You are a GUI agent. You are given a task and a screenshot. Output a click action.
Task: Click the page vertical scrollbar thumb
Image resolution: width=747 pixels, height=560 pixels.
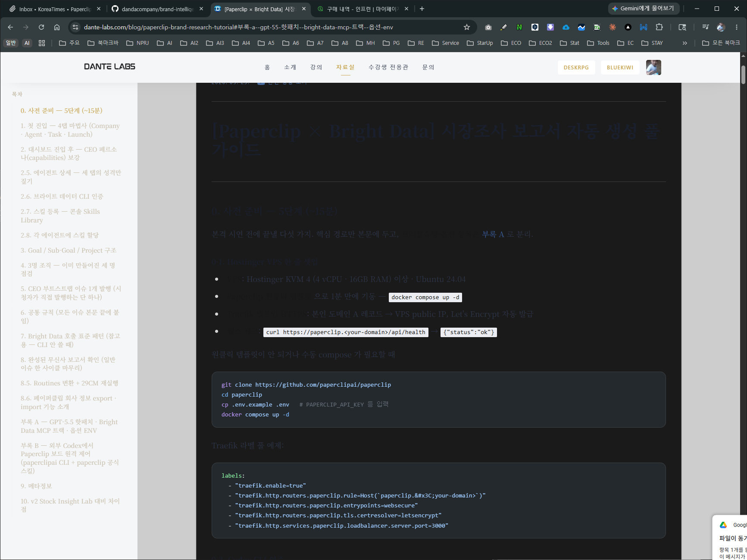[744, 75]
